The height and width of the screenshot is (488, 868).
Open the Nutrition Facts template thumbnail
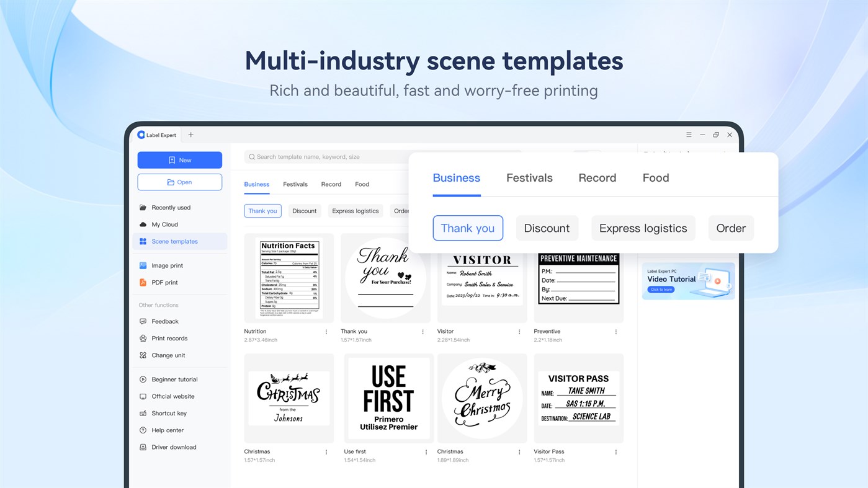coord(289,278)
